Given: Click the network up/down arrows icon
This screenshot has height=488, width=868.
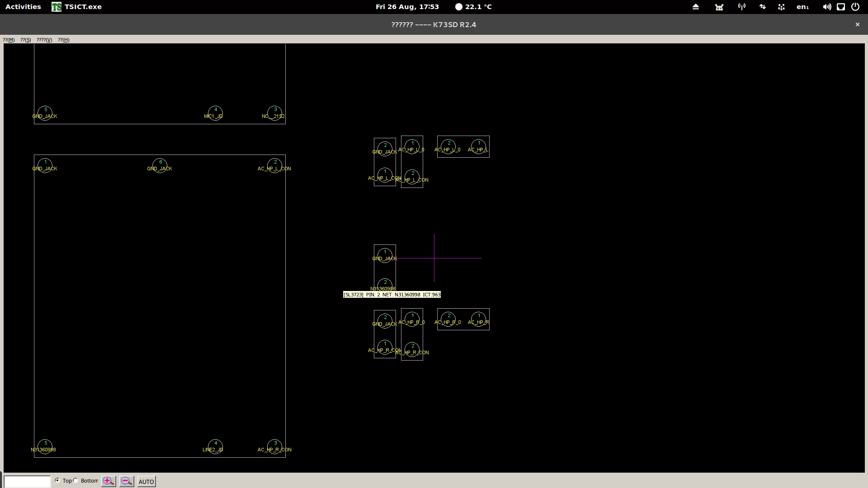Looking at the screenshot, I should tap(763, 7).
